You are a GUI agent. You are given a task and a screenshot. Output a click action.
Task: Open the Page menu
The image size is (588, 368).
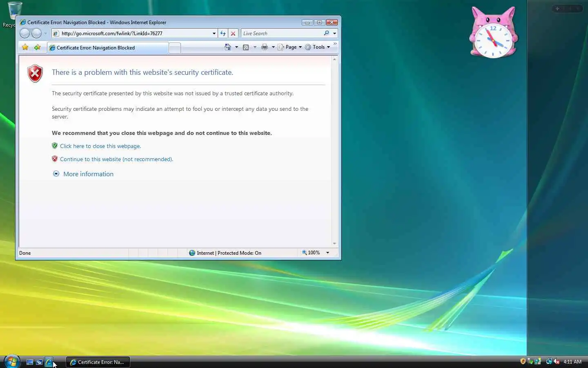pyautogui.click(x=290, y=47)
